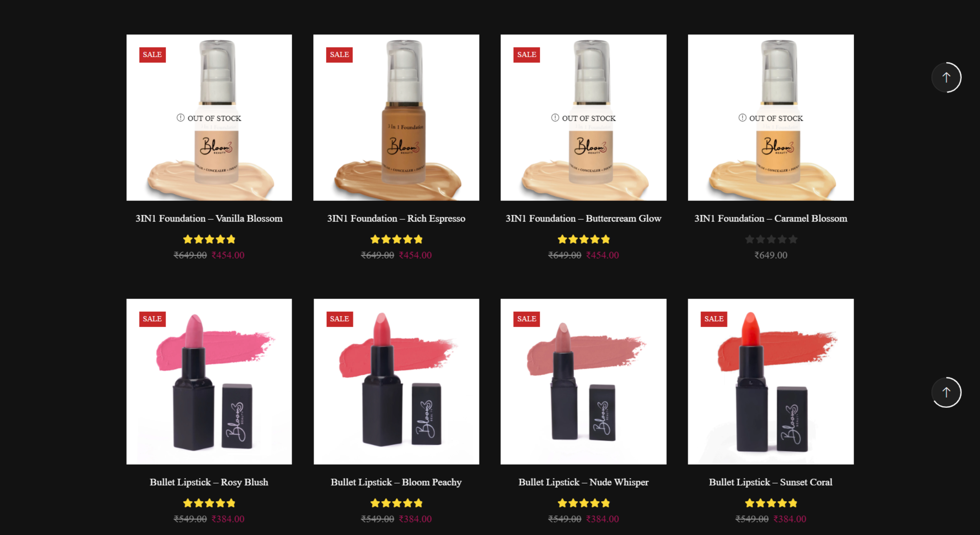
Task: Open Bullet Lipstick – Sunset Coral title link
Action: pyautogui.click(x=771, y=482)
